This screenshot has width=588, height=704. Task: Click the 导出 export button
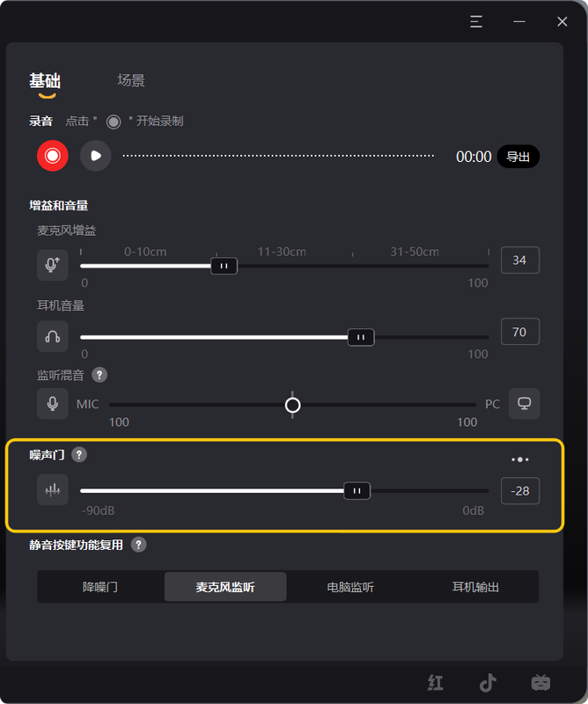pyautogui.click(x=518, y=157)
